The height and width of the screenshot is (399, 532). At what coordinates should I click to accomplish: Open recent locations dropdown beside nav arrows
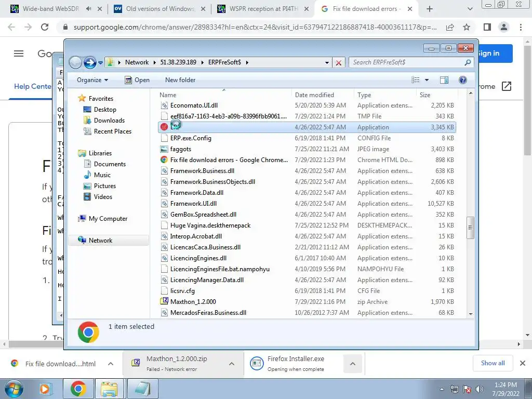point(100,63)
